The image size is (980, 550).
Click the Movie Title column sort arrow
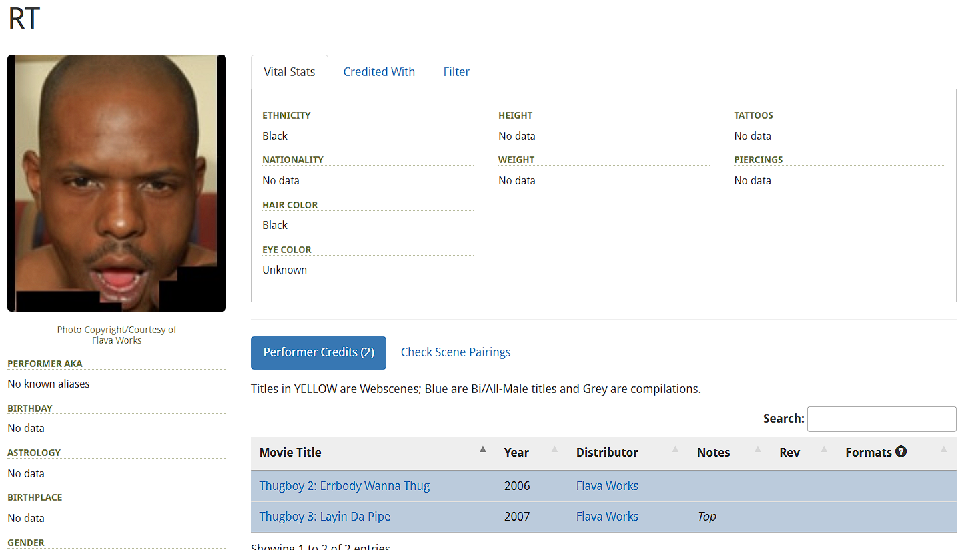coord(483,449)
